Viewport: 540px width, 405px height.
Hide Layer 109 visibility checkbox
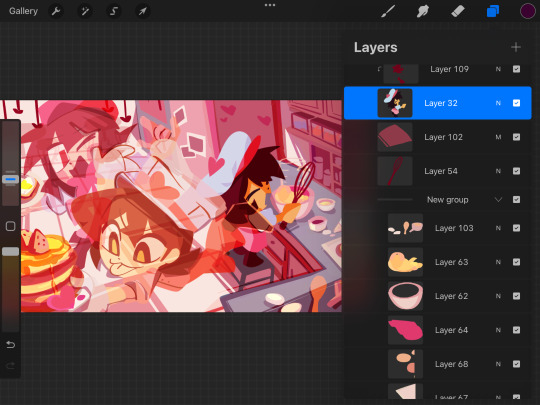[516, 69]
